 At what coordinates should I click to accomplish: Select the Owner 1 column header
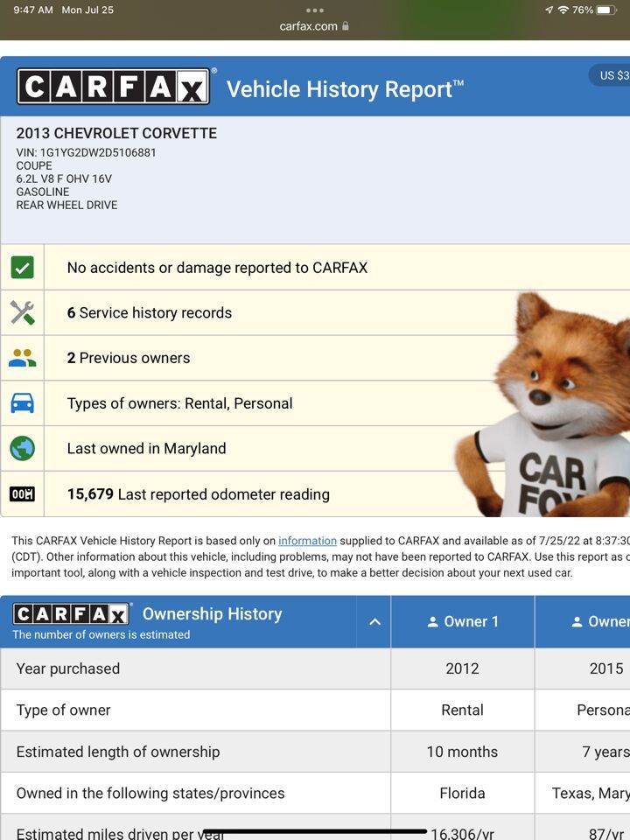[462, 622]
